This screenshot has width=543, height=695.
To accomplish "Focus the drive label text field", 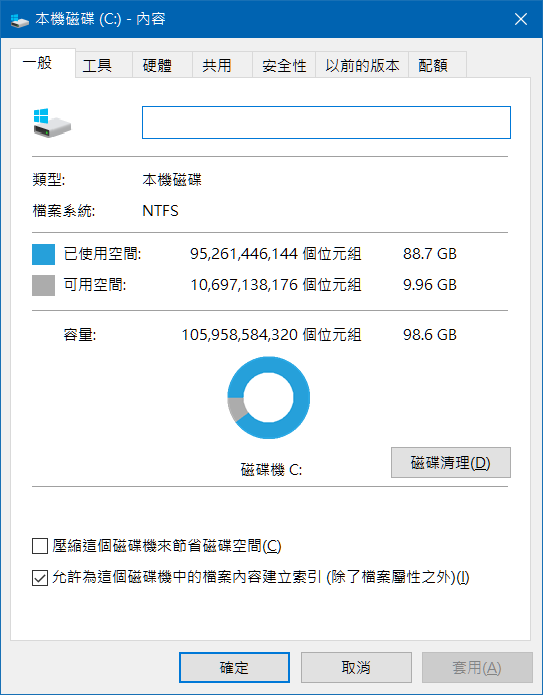I will pyautogui.click(x=326, y=122).
